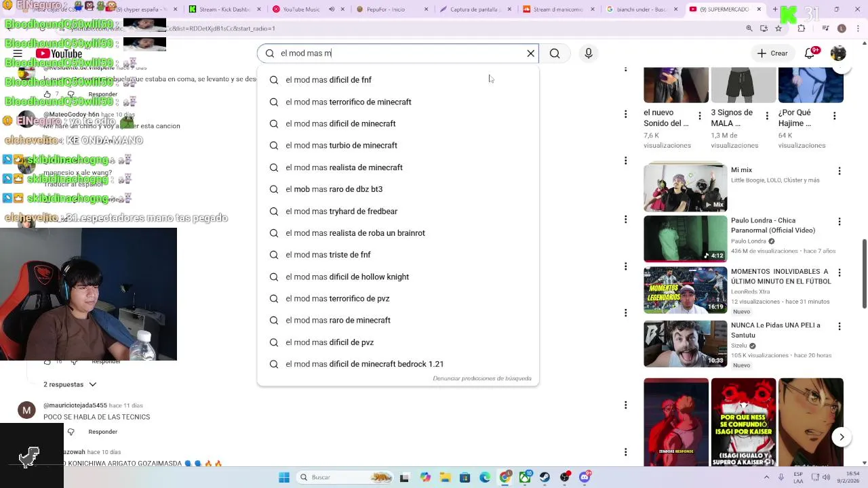Open browser zoom magnifier in address bar
This screenshot has width=868, height=488.
[749, 28]
